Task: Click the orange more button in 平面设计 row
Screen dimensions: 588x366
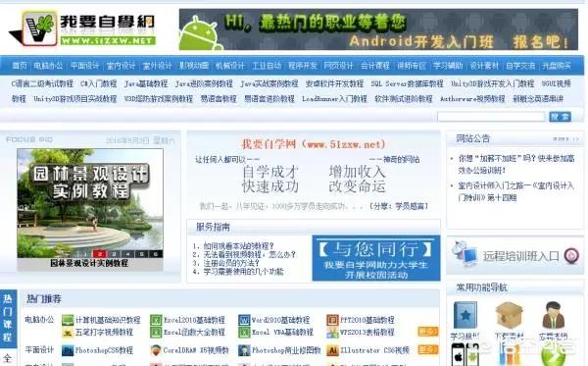Action: pyautogui.click(x=428, y=349)
